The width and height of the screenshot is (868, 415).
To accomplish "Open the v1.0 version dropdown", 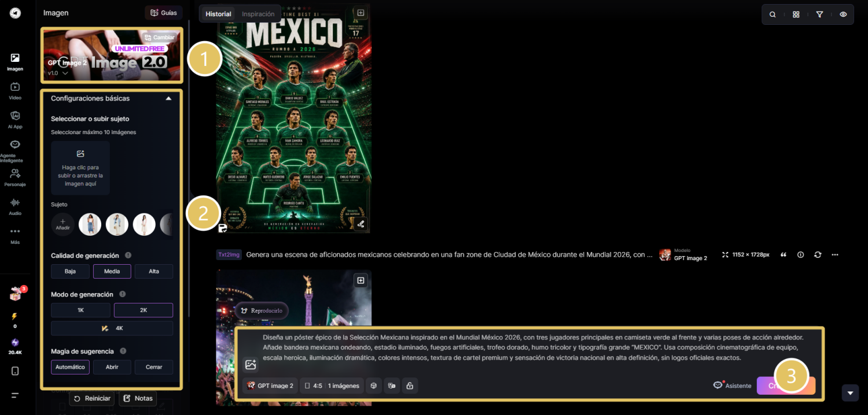I will click(58, 73).
